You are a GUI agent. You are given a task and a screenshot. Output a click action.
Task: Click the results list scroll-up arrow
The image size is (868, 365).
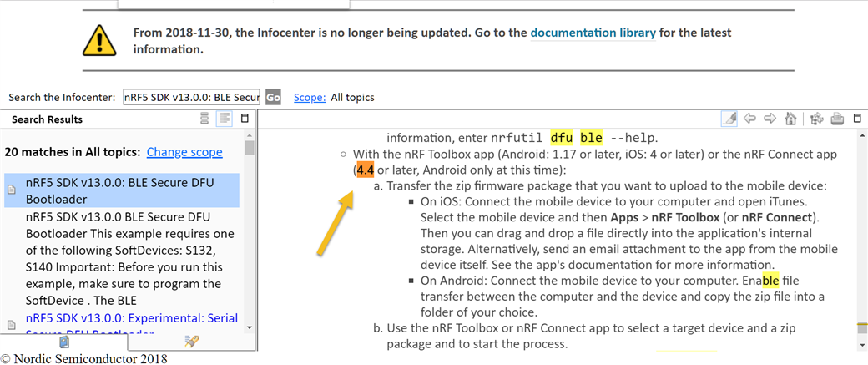coord(249,134)
